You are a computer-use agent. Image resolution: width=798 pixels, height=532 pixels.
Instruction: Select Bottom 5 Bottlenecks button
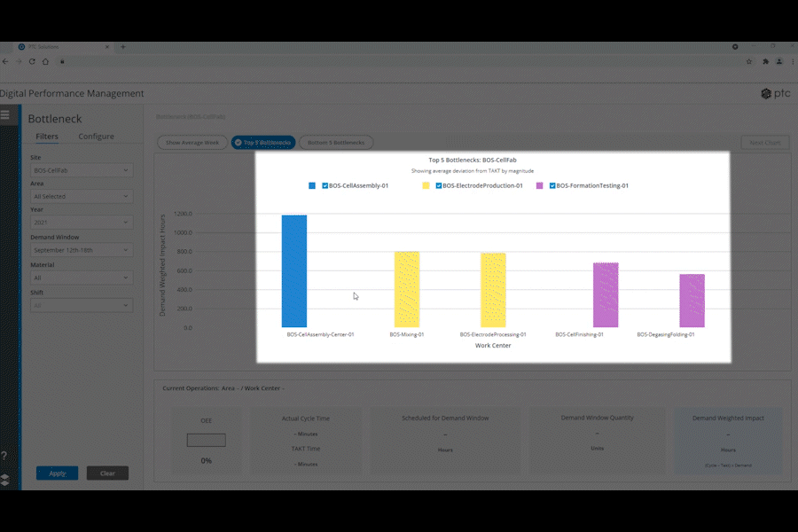point(336,143)
